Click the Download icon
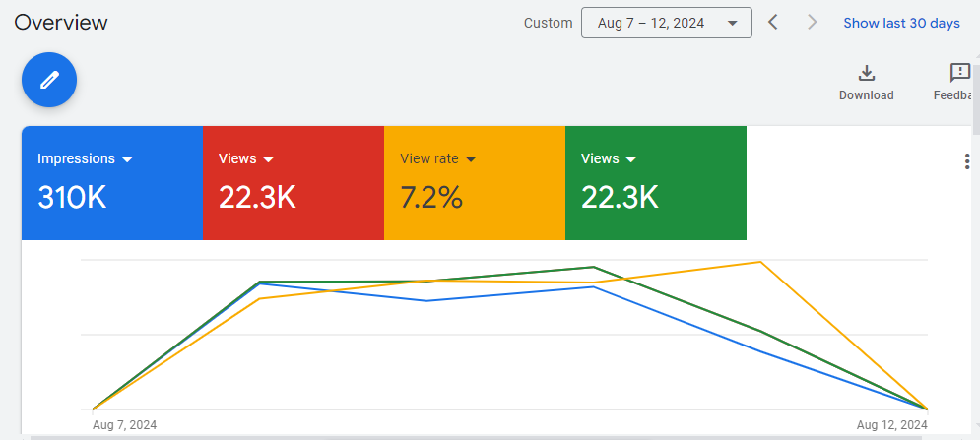The width and height of the screenshot is (980, 440). 866,74
